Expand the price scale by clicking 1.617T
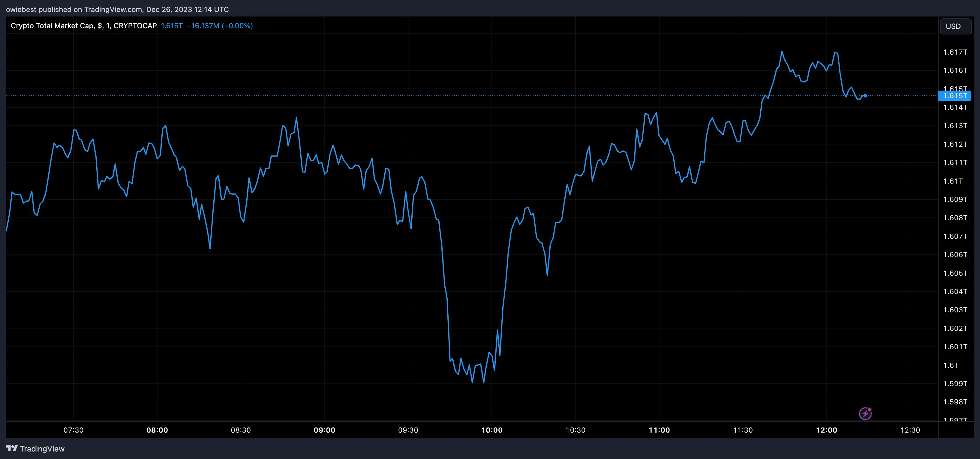Screen dimensions: 980x459 pos(955,52)
